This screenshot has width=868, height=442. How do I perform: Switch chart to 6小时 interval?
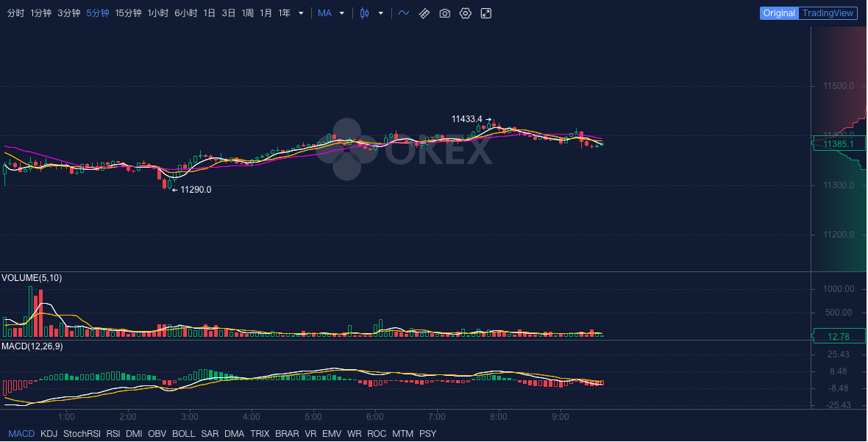tap(186, 13)
